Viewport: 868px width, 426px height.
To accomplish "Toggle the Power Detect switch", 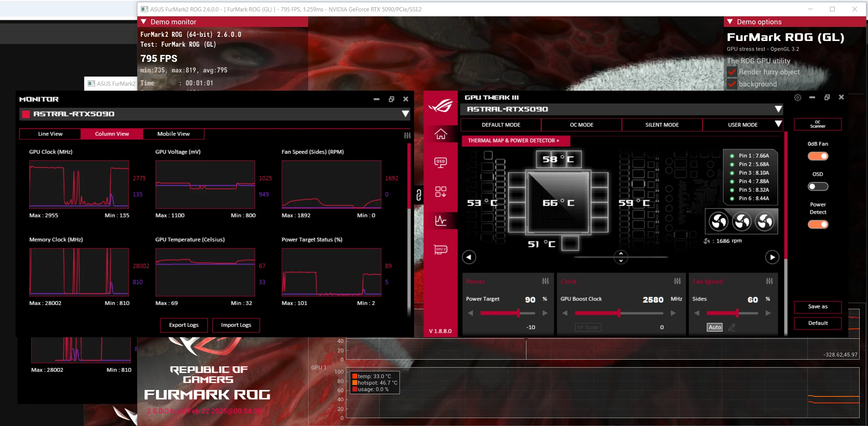I will 818,225.
